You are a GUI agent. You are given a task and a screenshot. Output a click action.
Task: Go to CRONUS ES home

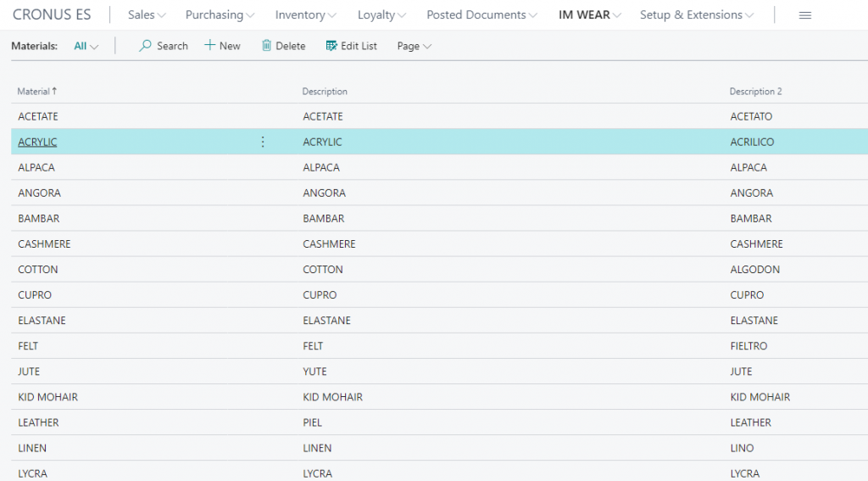tap(52, 15)
